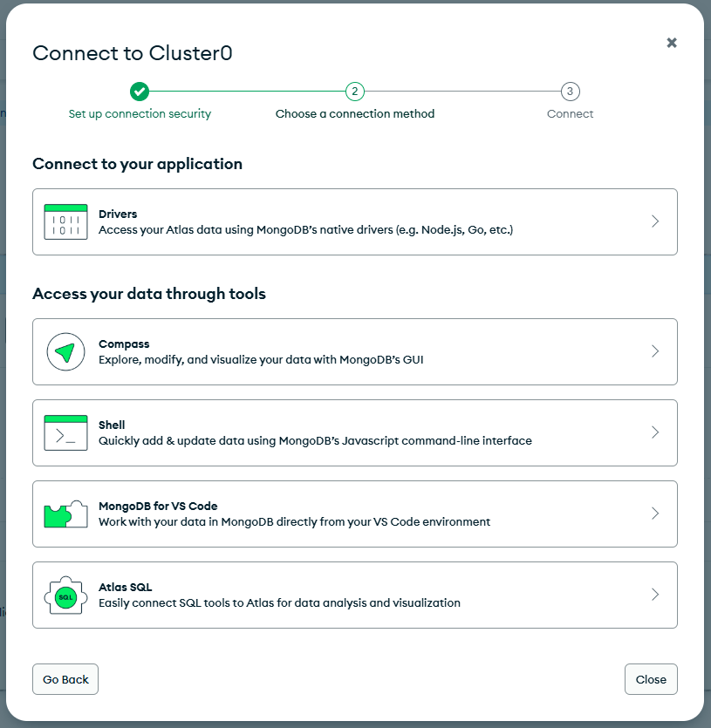This screenshot has height=728, width=711.
Task: Click 'Easily connect SQL tools to Atlas' description
Action: (x=279, y=602)
